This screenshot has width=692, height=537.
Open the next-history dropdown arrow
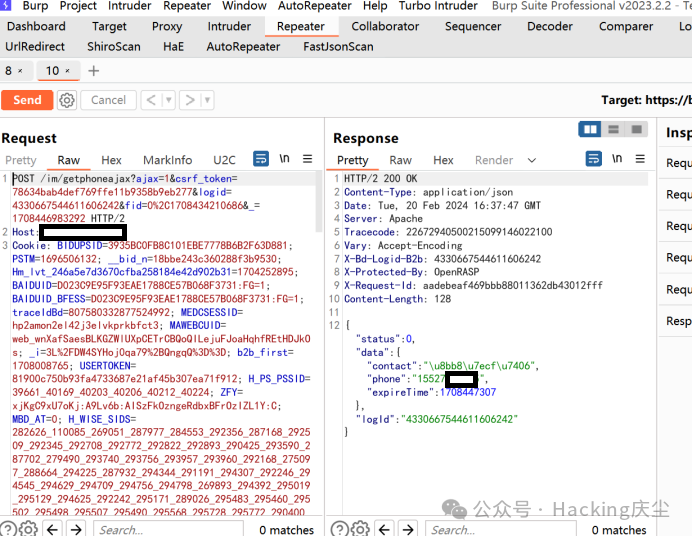(207, 100)
